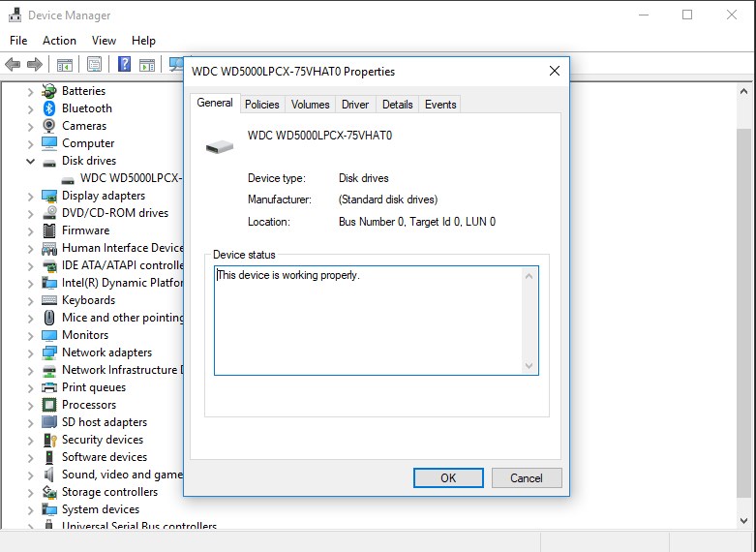Click the Cameras category icon

point(49,126)
